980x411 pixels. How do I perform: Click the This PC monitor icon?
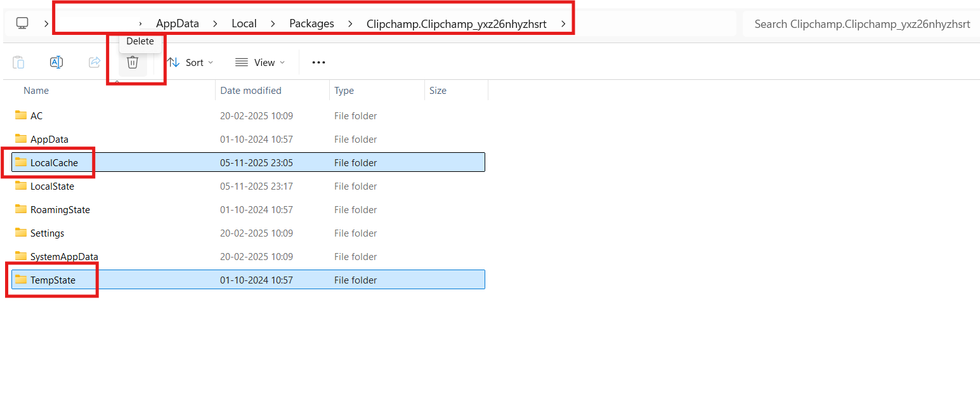tap(22, 23)
